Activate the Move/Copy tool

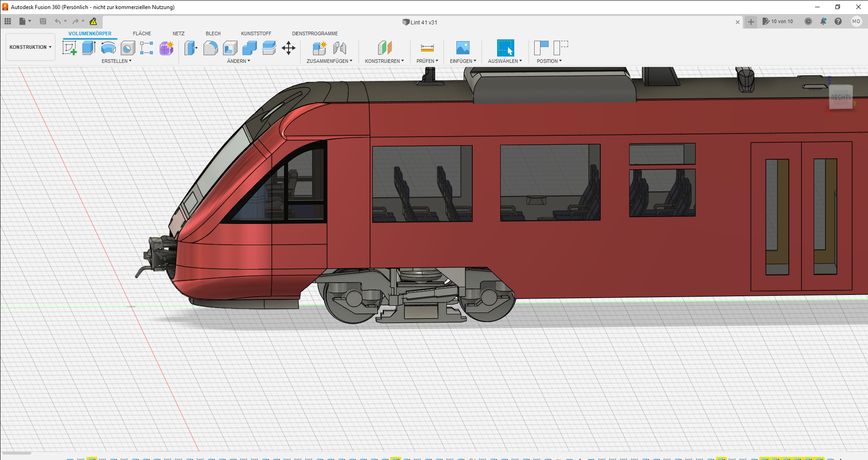click(289, 48)
